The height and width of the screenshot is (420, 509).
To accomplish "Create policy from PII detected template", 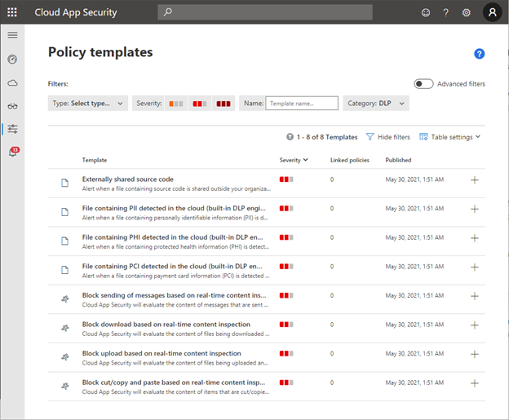I will (x=475, y=209).
